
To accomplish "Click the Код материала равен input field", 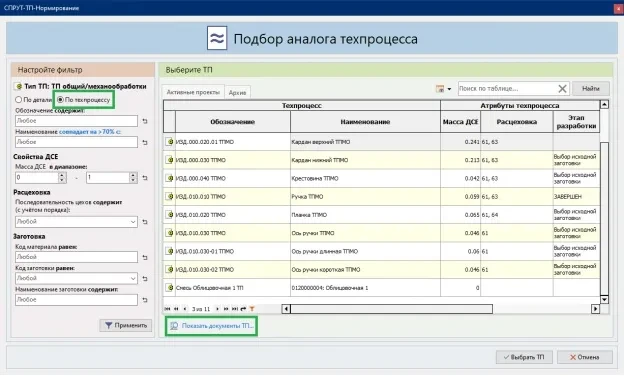I will pos(76,257).
